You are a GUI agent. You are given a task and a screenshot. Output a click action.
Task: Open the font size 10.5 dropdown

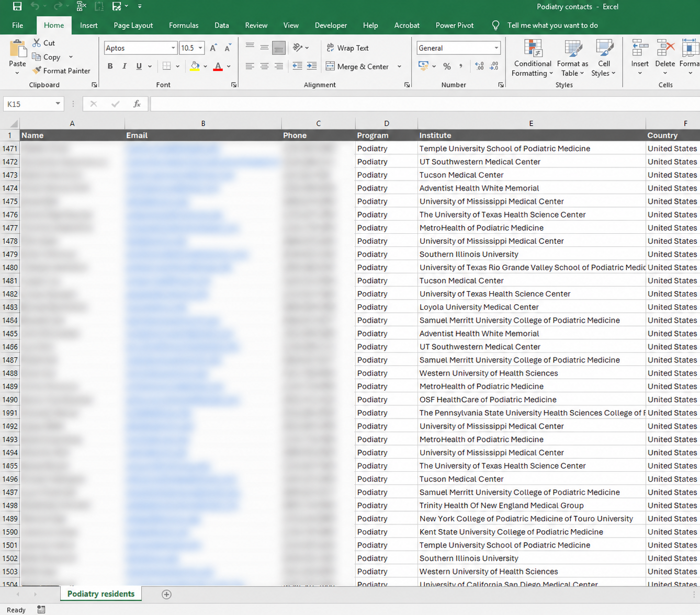(200, 48)
